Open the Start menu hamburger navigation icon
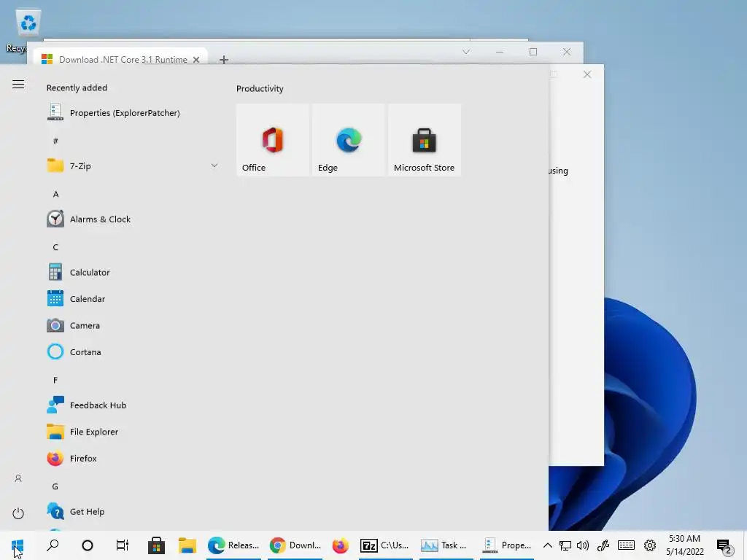 [x=18, y=85]
